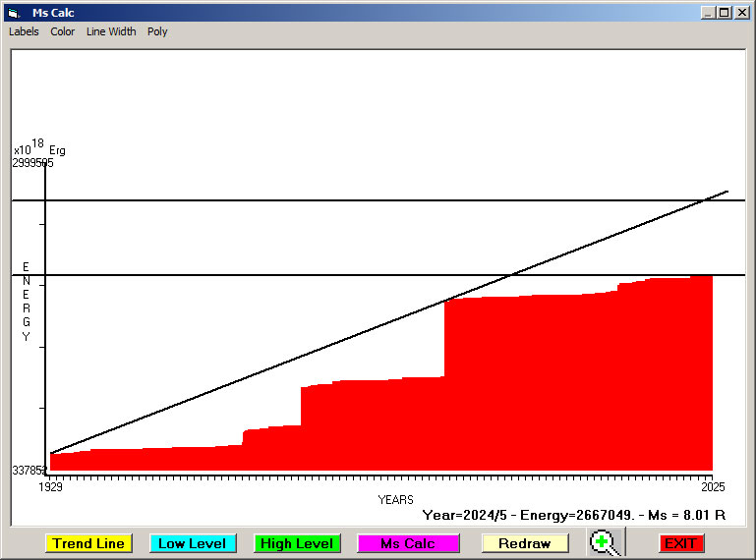Open the Line Width menu
This screenshot has height=560, width=756.
coord(111,31)
